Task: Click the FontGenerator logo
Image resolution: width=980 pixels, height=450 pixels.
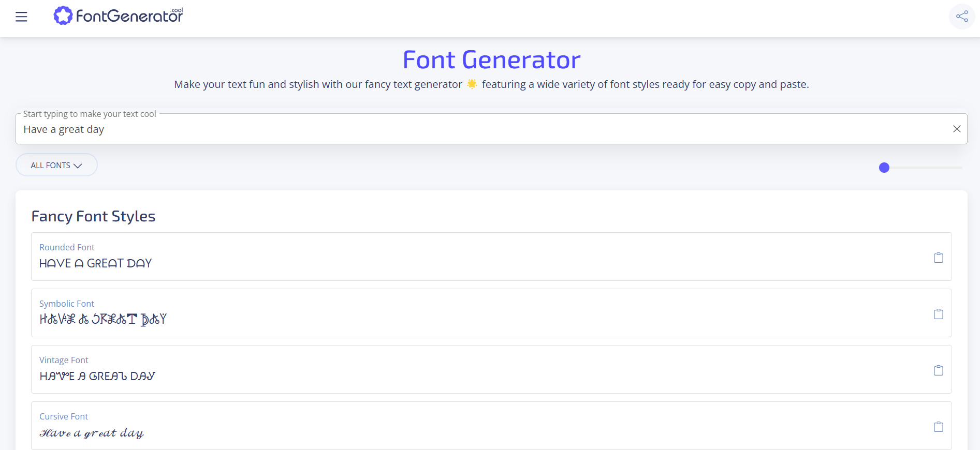Action: tap(119, 16)
